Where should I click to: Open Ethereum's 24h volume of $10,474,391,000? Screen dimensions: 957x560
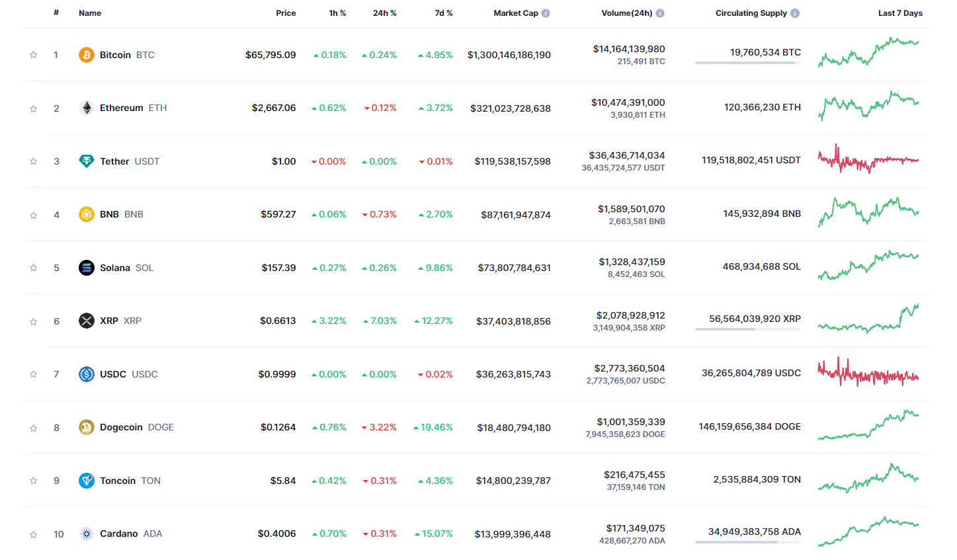(x=628, y=102)
